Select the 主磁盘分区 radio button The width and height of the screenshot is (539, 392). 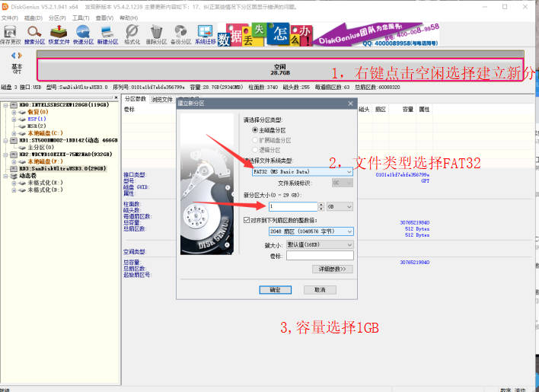click(255, 130)
